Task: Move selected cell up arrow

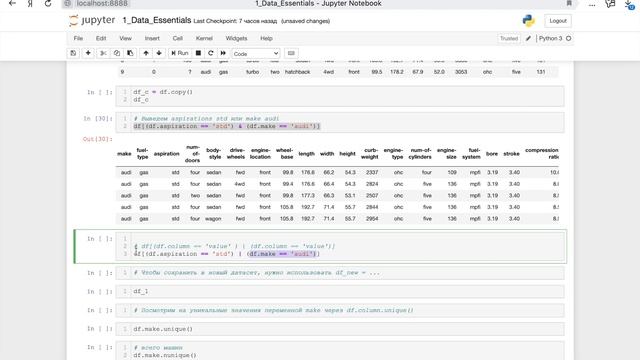Action: (146, 53)
